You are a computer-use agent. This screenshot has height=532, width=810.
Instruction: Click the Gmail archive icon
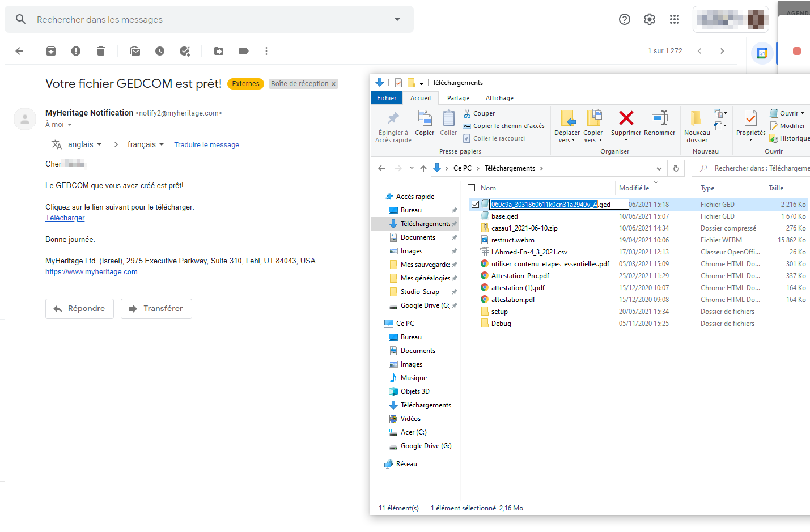click(51, 51)
